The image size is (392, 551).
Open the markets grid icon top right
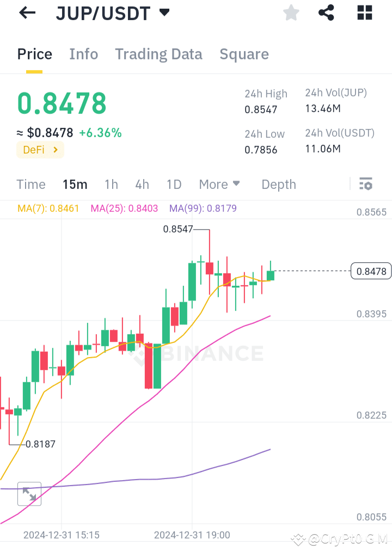364,13
